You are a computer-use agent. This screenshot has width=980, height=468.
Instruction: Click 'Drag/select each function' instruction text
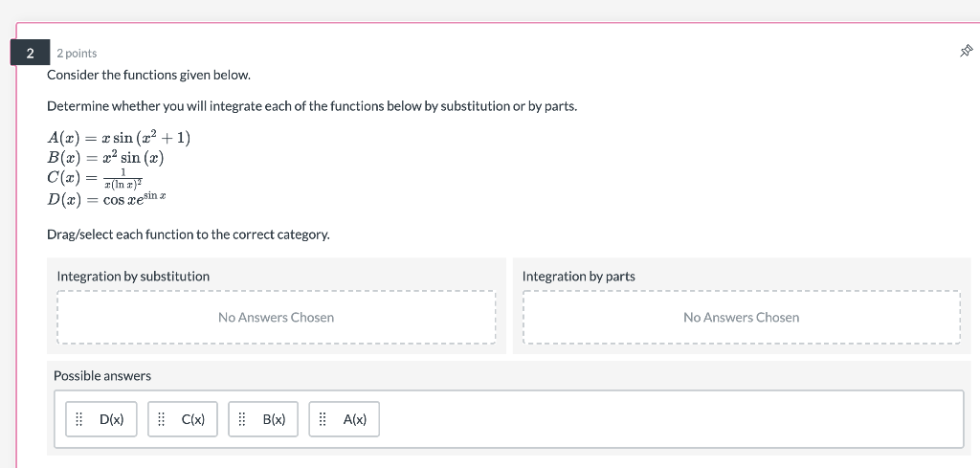point(189,234)
